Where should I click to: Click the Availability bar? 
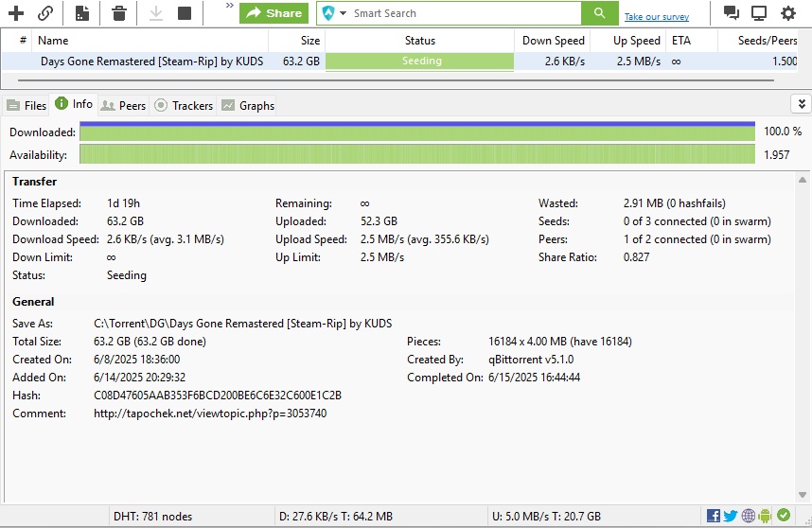coord(417,154)
